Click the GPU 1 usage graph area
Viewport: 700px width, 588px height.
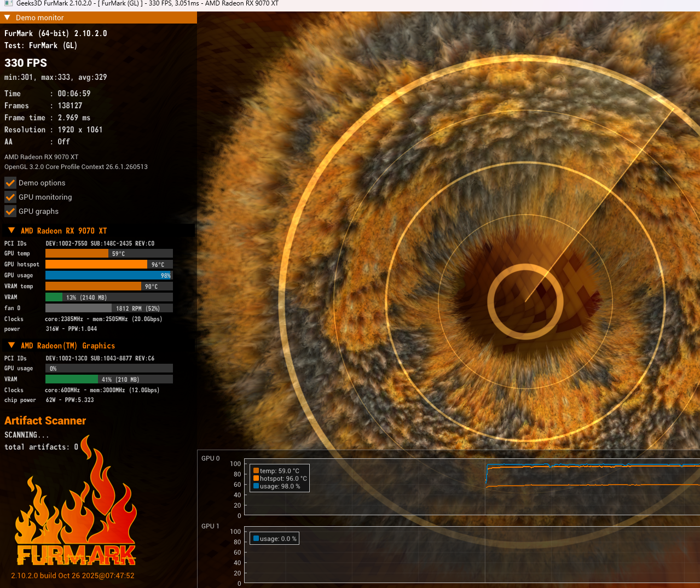[x=472, y=555]
